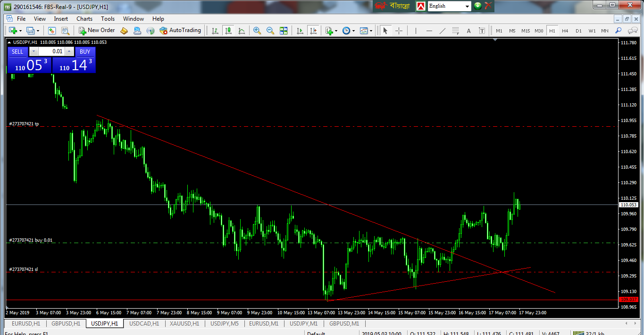
Task: Toggle Chart Shift
Action: [313, 31]
